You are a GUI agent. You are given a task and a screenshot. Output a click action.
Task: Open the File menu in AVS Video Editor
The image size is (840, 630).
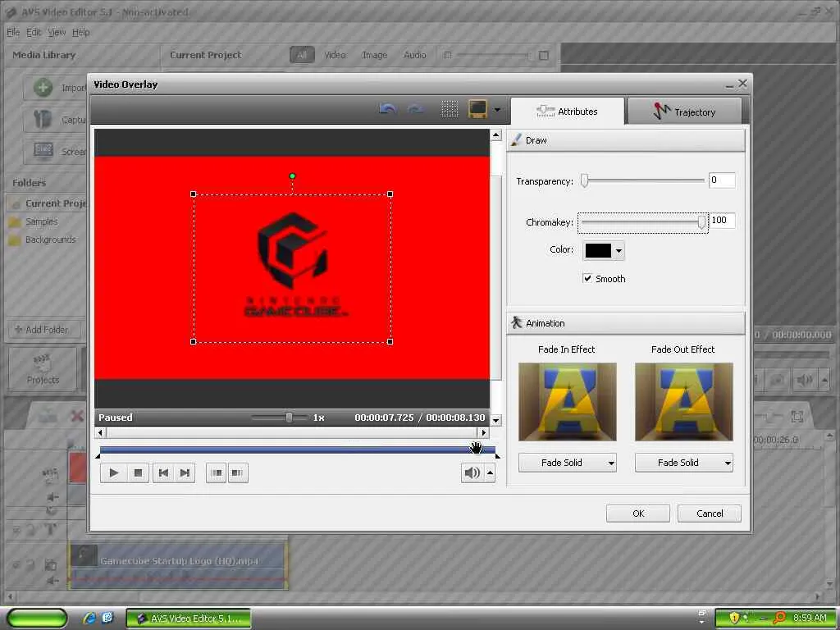[x=13, y=32]
